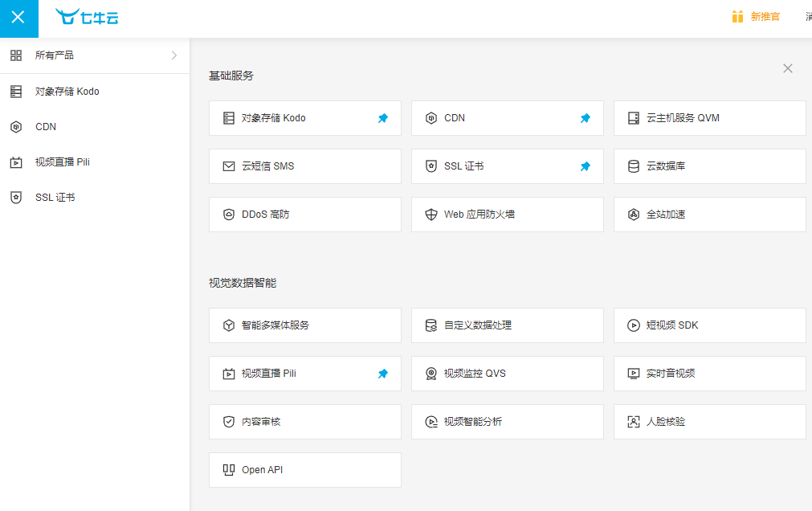This screenshot has height=511, width=812.
Task: Click the 智能多媒体服务 cube icon
Action: [x=228, y=325]
